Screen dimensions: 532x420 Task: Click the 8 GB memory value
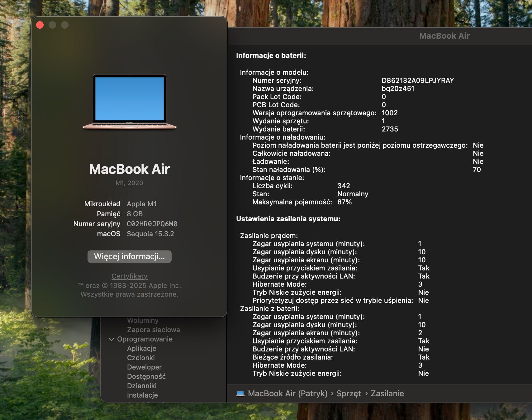coord(135,214)
